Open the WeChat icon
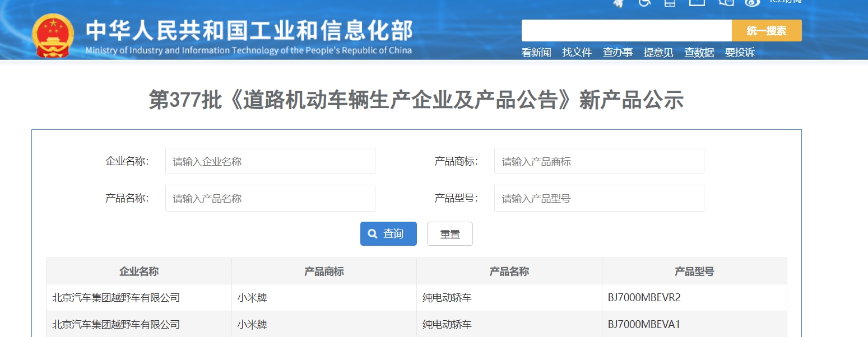 point(726,2)
